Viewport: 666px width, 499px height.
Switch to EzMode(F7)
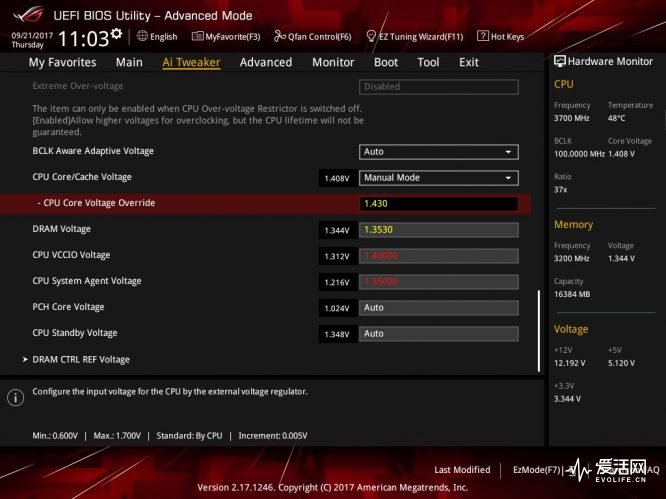pyautogui.click(x=536, y=470)
